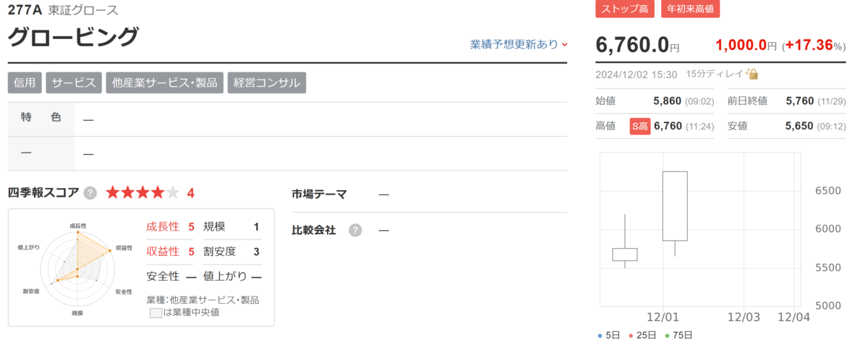Viewport: 868px width, 342px height.
Task: Click the 高値 value 6,760
Action: pos(668,126)
